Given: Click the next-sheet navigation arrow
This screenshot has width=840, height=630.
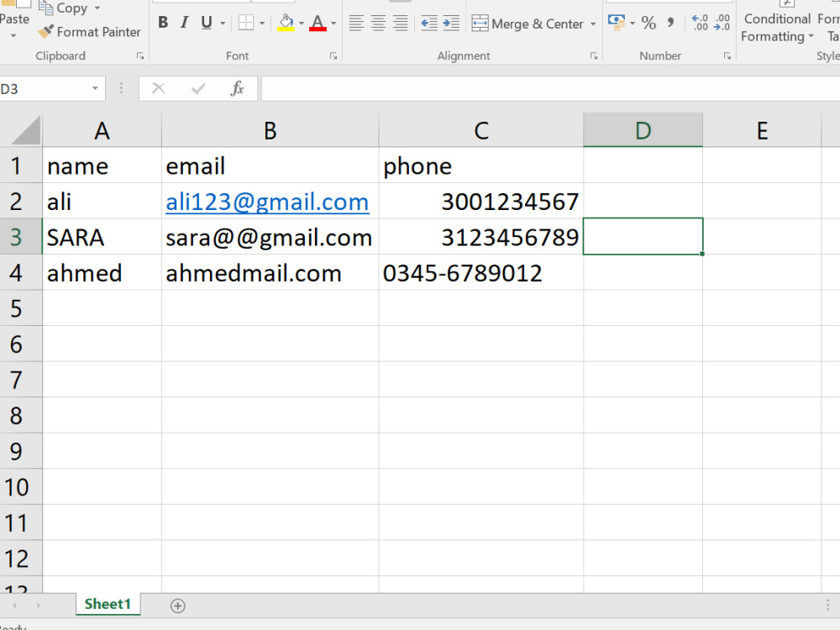Looking at the screenshot, I should 39,606.
